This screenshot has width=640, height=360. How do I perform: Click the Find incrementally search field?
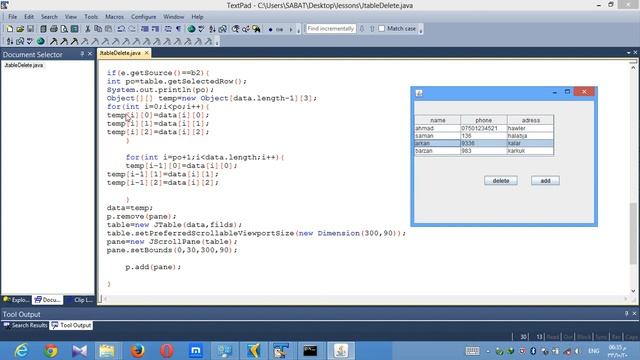point(331,29)
